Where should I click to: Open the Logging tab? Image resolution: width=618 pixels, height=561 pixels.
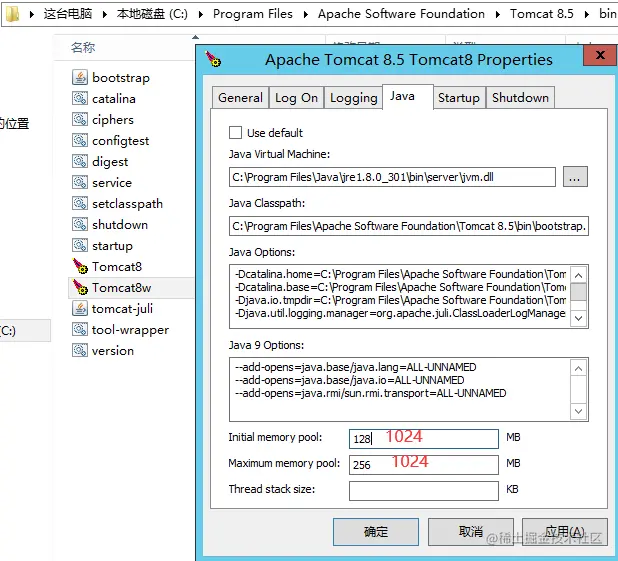pos(354,97)
